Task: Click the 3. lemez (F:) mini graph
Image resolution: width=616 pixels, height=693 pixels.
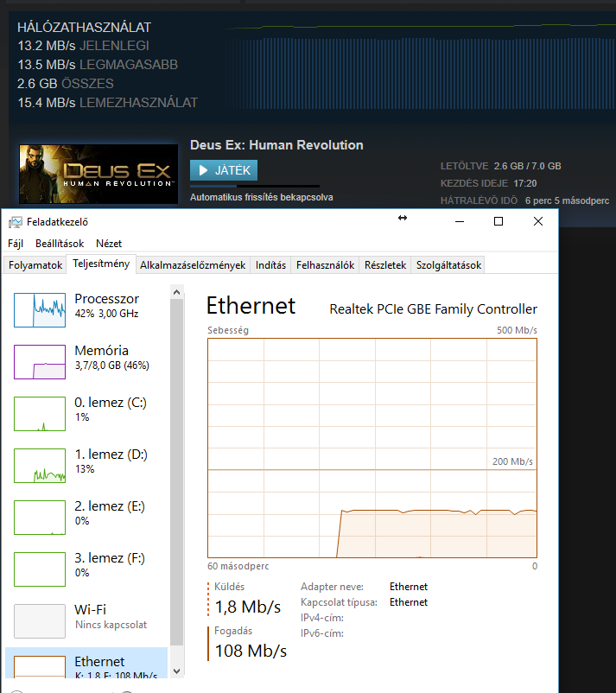Action: coord(40,569)
